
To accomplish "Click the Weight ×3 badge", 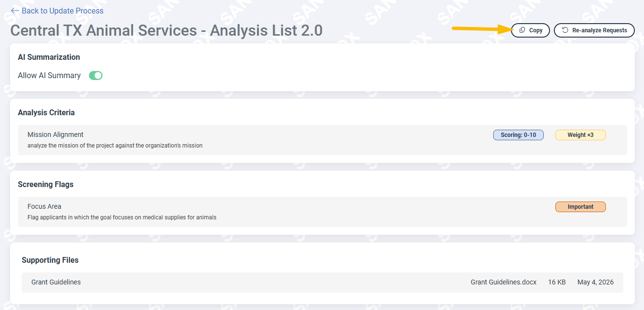I will point(580,135).
